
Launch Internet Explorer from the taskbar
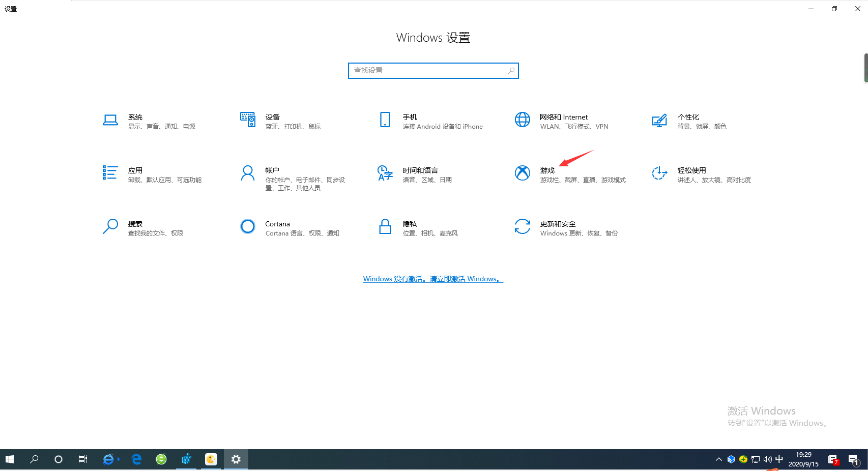108,459
